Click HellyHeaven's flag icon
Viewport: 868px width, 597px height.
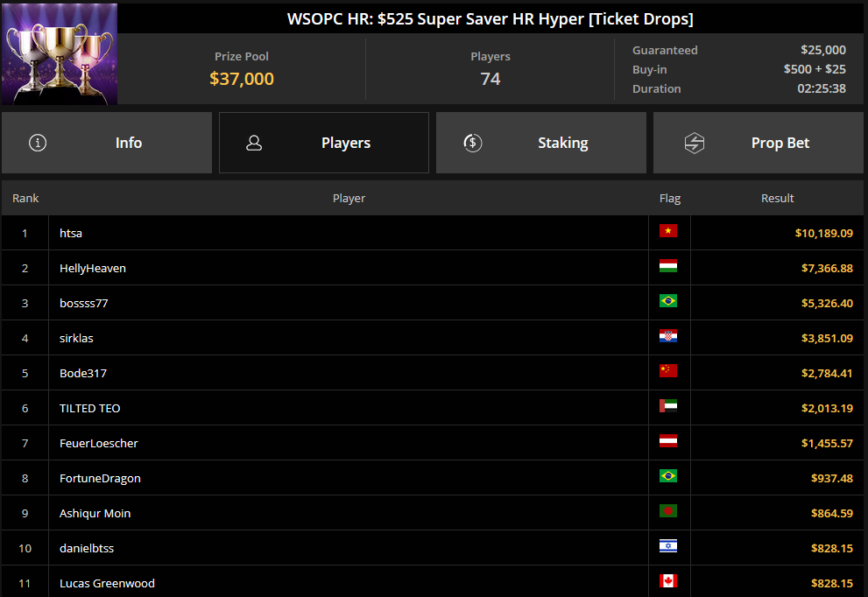pyautogui.click(x=668, y=266)
